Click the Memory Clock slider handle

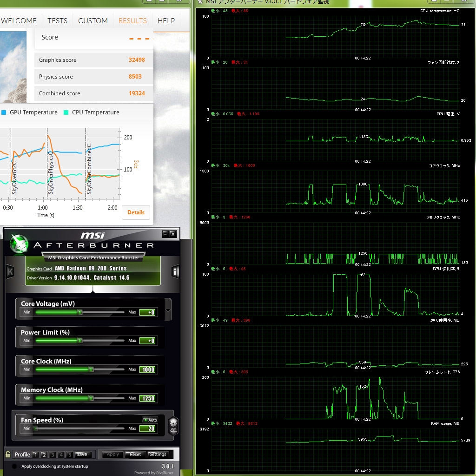pyautogui.click(x=91, y=398)
